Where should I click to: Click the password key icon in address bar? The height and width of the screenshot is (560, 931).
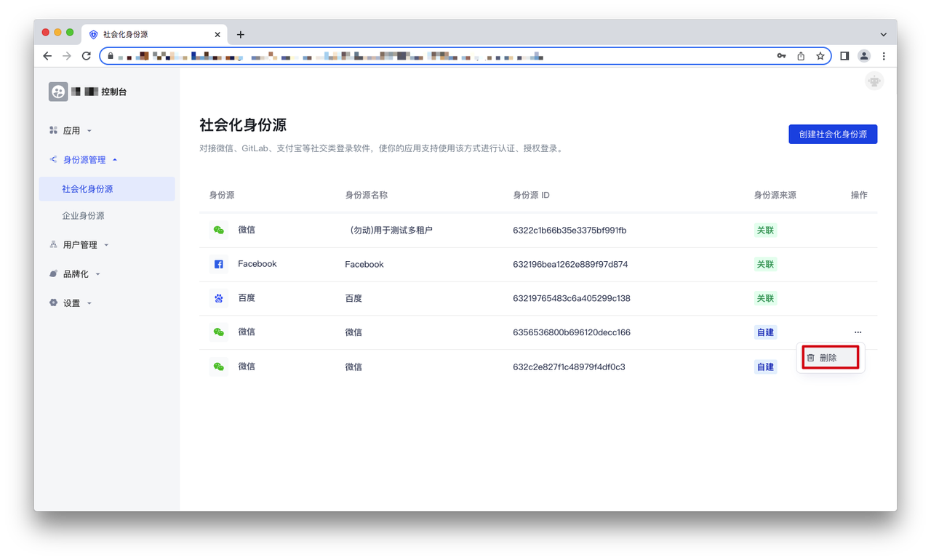[781, 56]
